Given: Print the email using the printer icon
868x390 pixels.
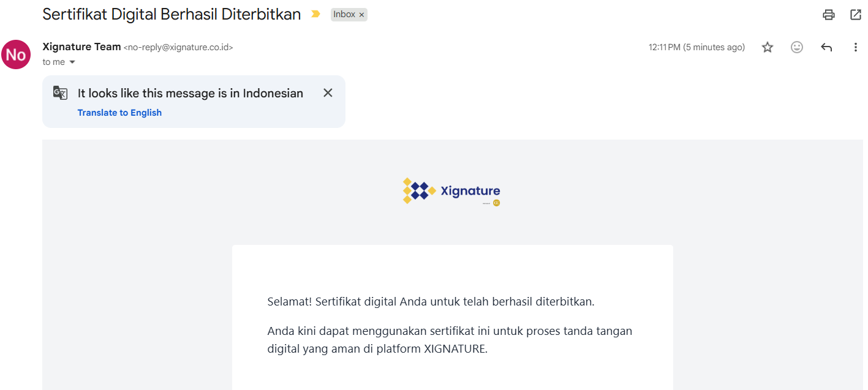Looking at the screenshot, I should 829,15.
